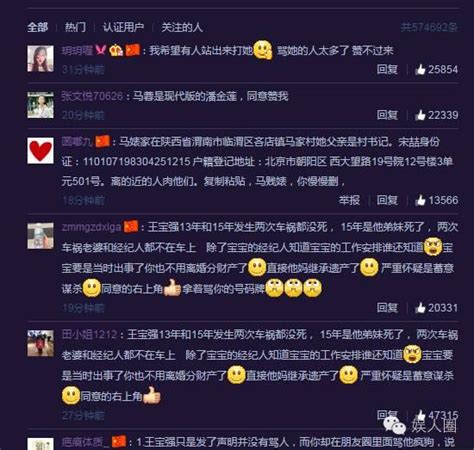Image resolution: width=474 pixels, height=450 pixels.
Task: Like the comment showing 13566 likes
Action: click(x=420, y=200)
